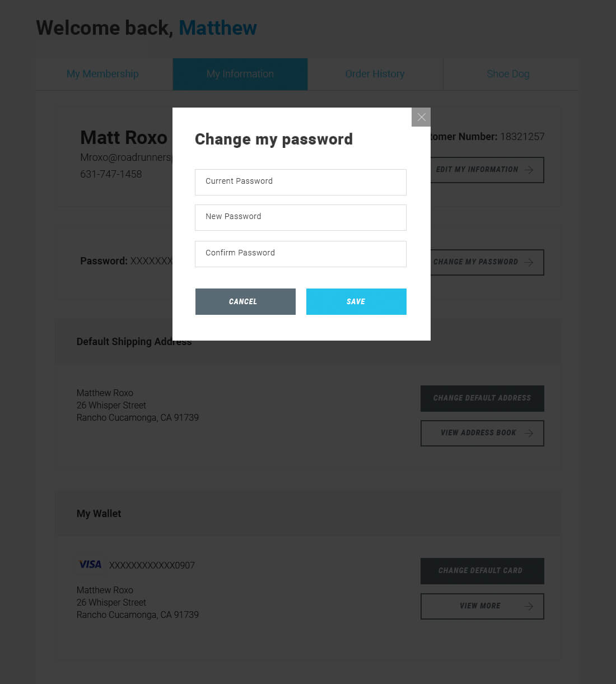Focus the New Password input
Image resolution: width=616 pixels, height=684 pixels.
coord(301,217)
